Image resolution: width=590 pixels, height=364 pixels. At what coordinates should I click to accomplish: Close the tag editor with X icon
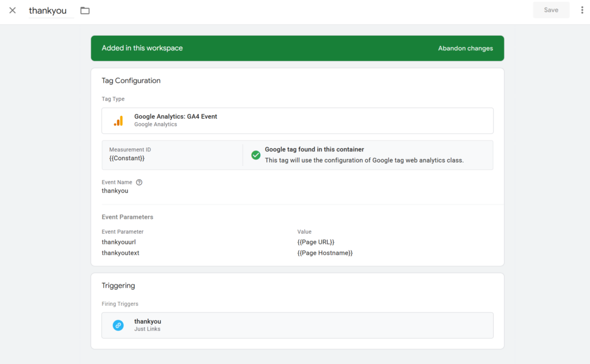point(13,10)
